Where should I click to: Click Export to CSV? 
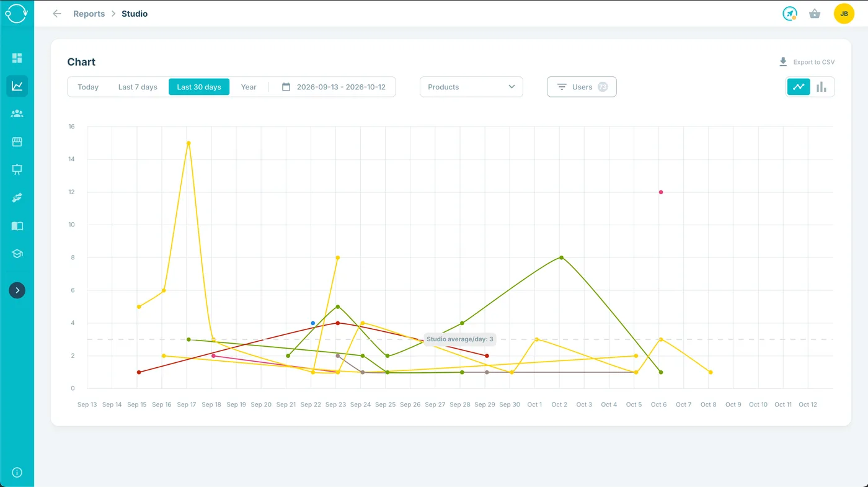click(807, 62)
